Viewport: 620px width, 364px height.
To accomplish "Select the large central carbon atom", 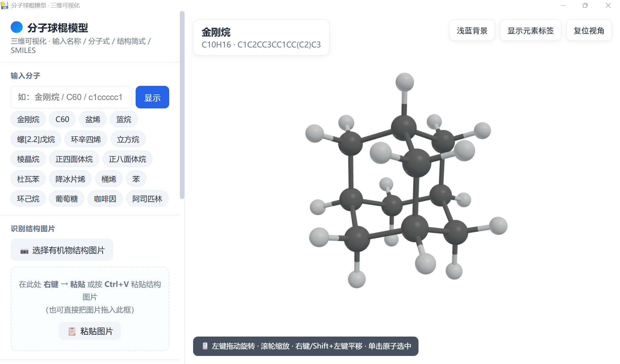I will tap(417, 163).
